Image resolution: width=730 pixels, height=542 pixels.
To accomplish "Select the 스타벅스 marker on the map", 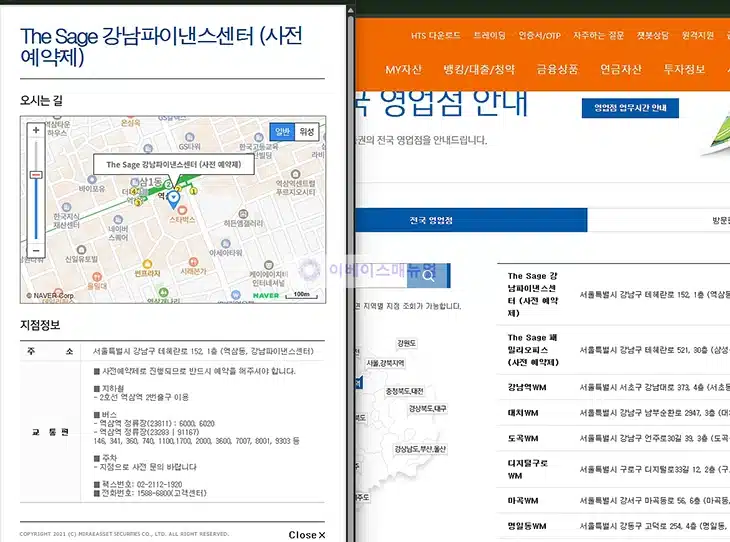I will click(x=182, y=210).
